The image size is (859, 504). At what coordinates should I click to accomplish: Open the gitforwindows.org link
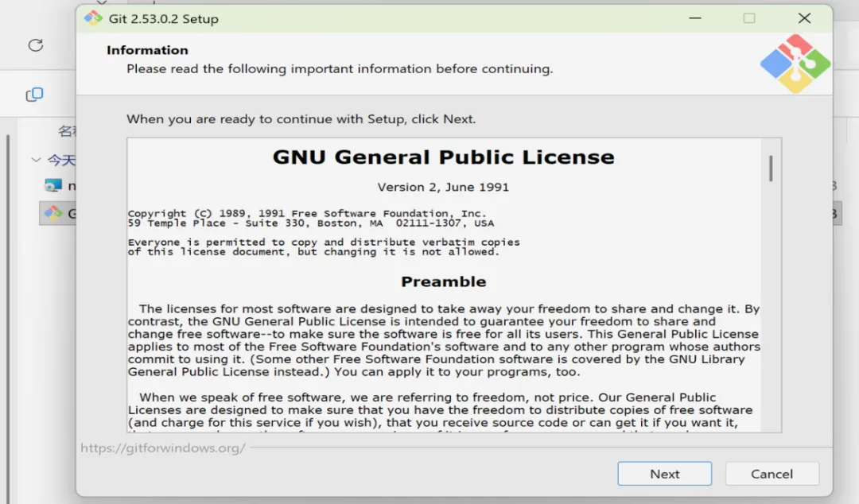point(163,448)
